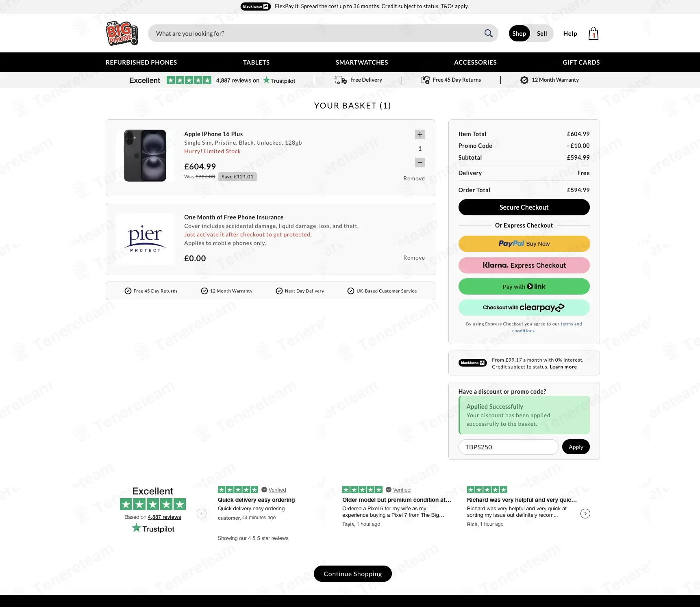Click the large five-star rating under Excellent

(x=153, y=504)
